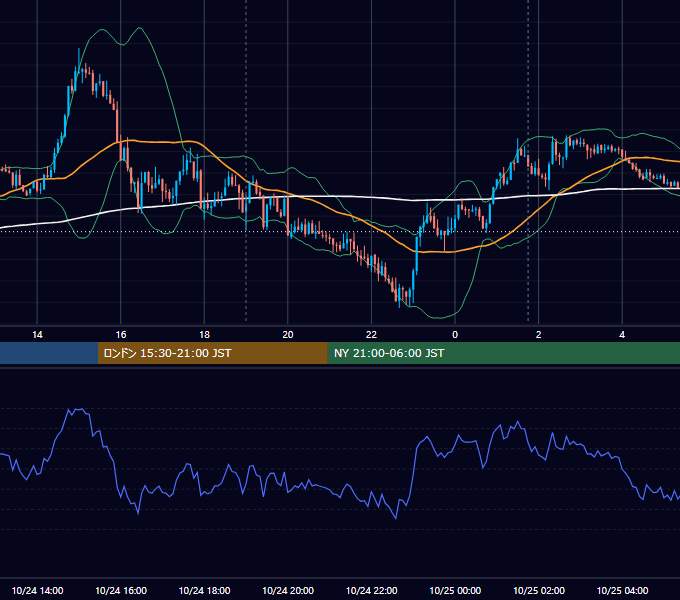Click the 20 hour axis label
Screen dimensions: 680x600
(x=288, y=335)
